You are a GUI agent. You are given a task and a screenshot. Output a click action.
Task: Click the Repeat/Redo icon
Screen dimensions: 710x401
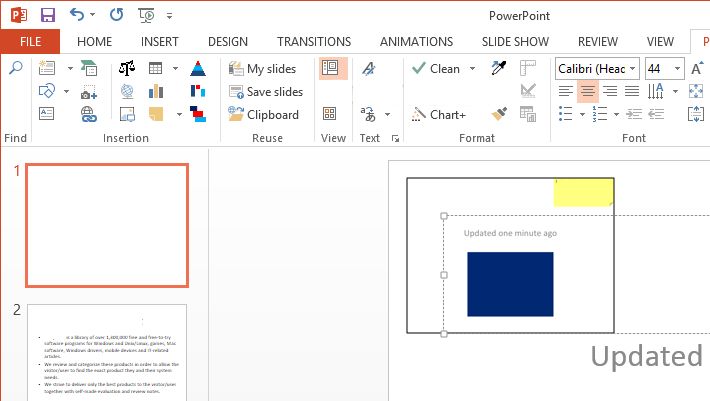coord(116,15)
